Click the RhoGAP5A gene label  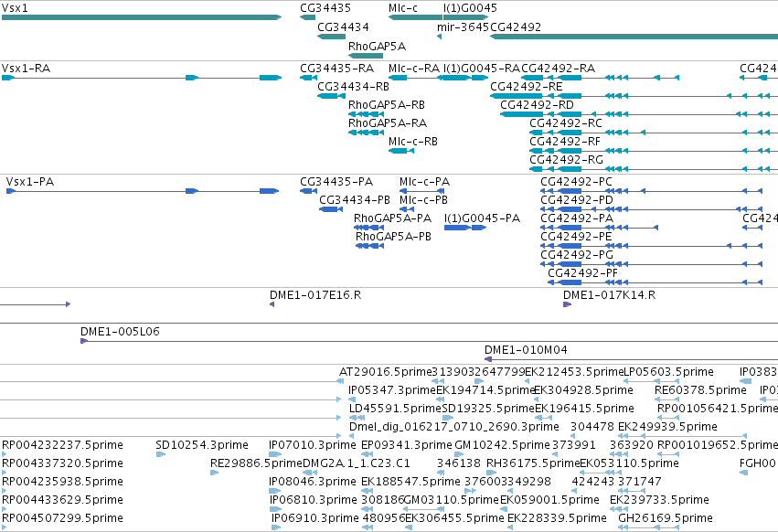[x=377, y=46]
